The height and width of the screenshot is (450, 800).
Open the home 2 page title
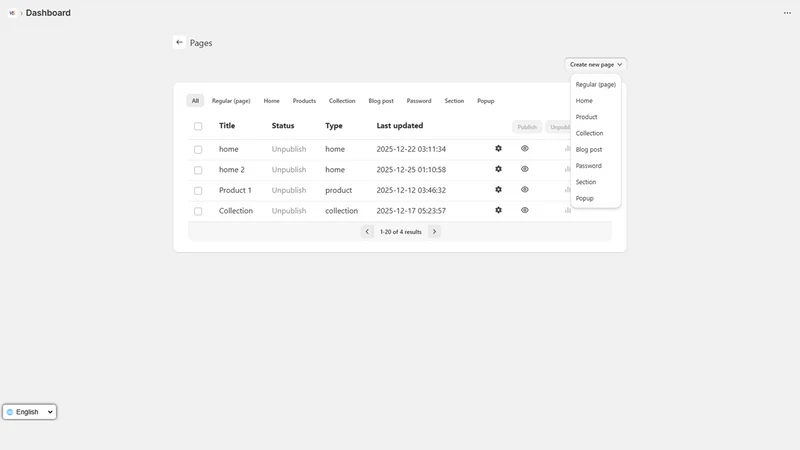[x=232, y=169]
